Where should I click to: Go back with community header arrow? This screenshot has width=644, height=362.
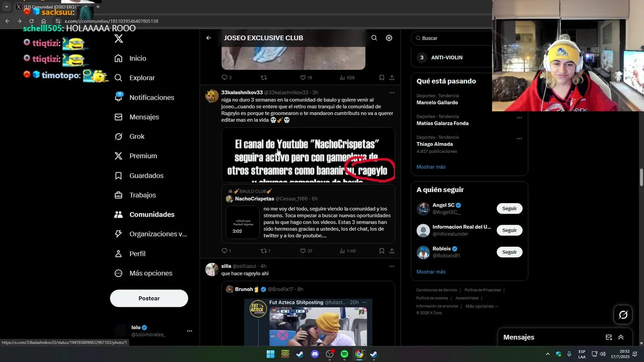click(209, 38)
